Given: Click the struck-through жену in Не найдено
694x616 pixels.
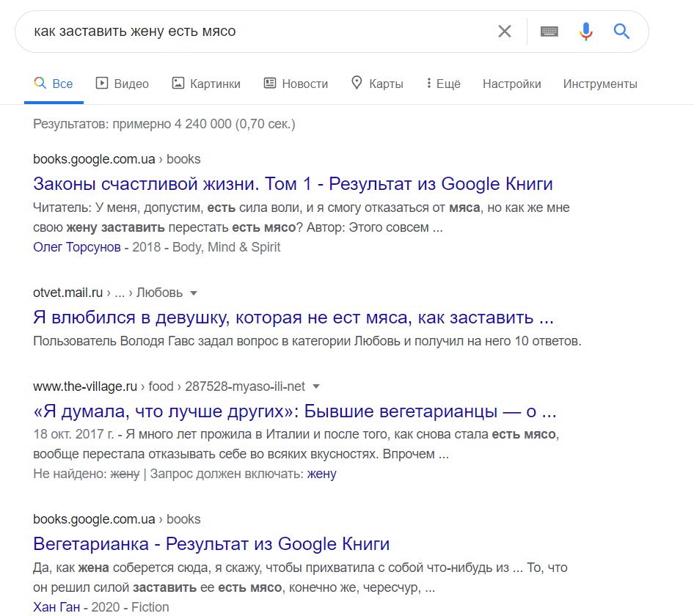Looking at the screenshot, I should point(125,474).
